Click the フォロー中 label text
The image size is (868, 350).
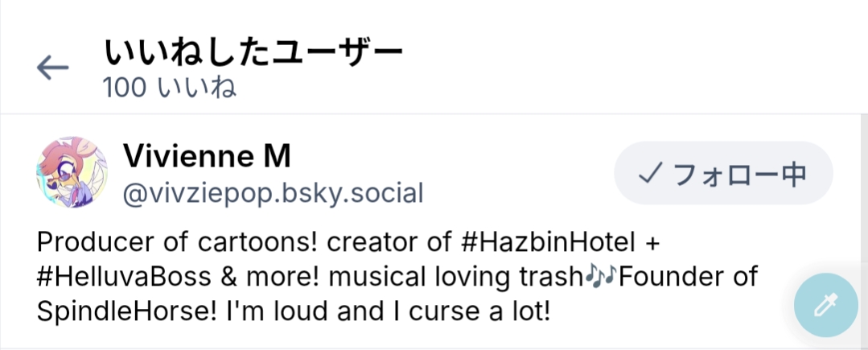coord(739,173)
